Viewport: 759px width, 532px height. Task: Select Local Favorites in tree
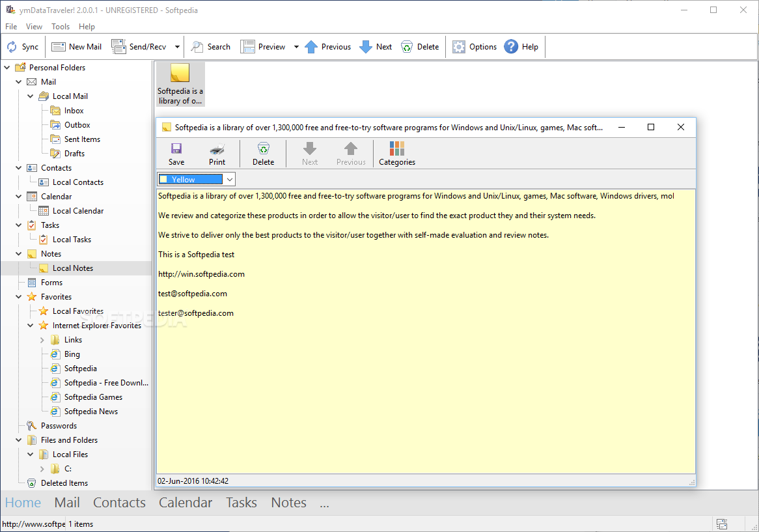(x=77, y=311)
